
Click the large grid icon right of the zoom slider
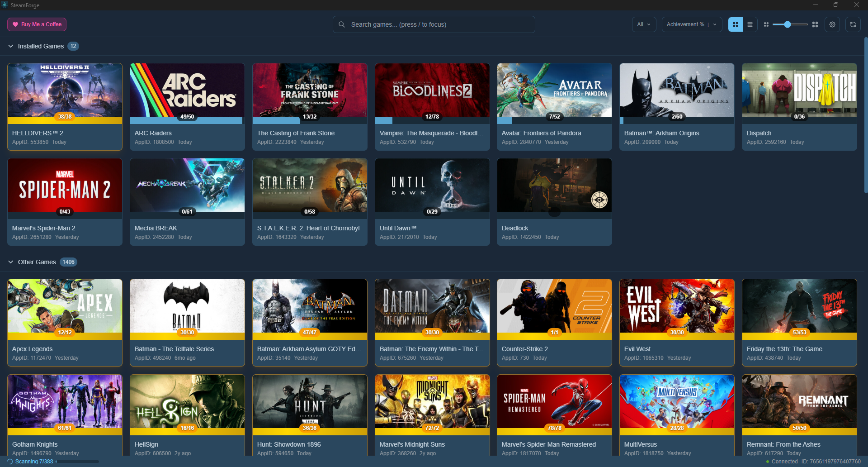coord(815,24)
